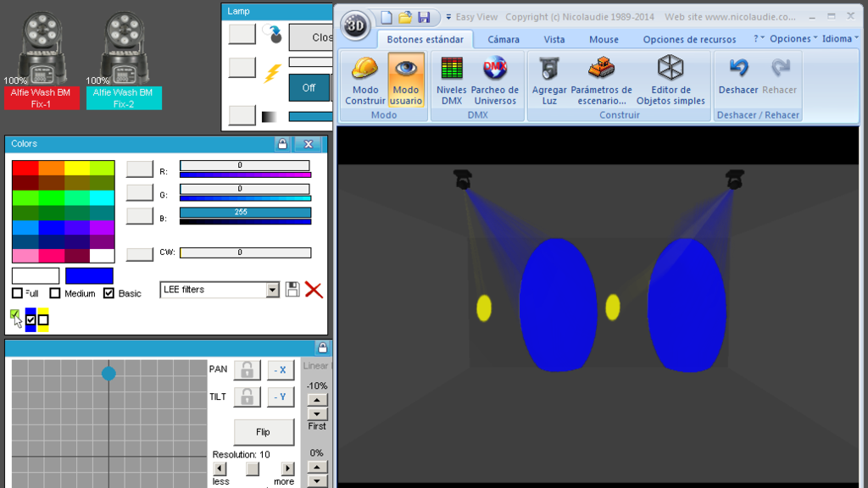This screenshot has height=488, width=868.
Task: Open the Opciones de recursos tab
Action: point(689,39)
